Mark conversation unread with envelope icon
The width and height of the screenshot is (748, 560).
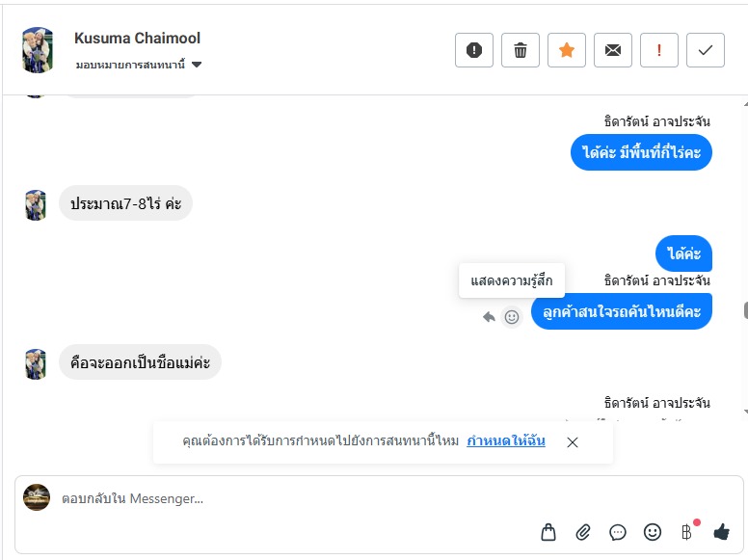pos(613,50)
